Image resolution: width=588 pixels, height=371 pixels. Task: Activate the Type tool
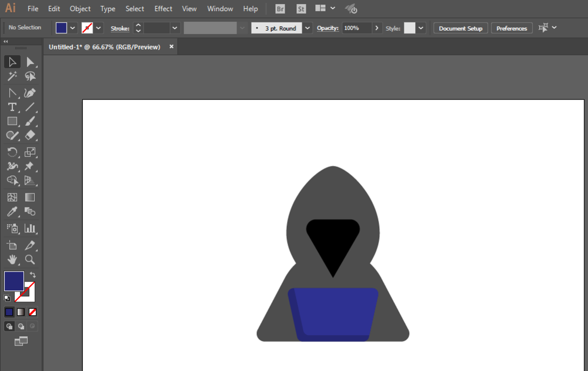pos(12,107)
